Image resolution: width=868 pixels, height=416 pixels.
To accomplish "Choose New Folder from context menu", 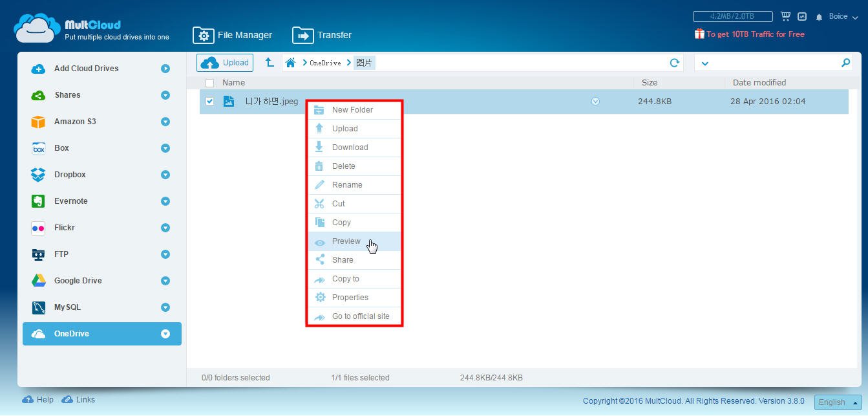I will pos(354,110).
